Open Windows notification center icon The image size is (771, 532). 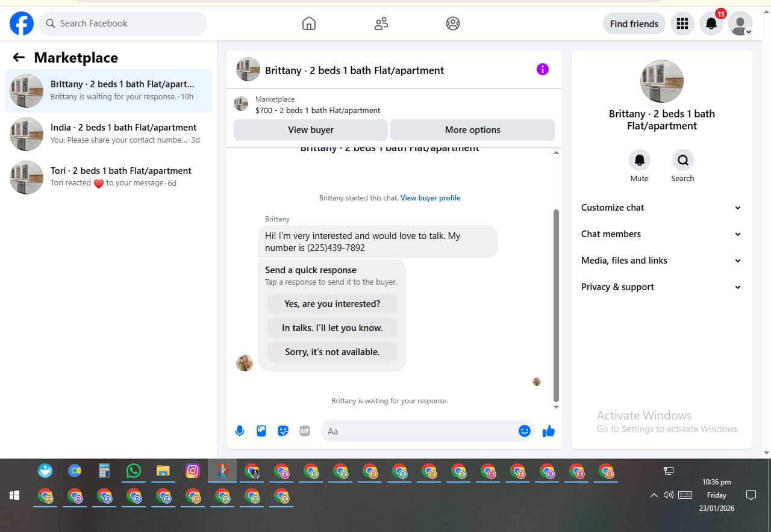(751, 495)
